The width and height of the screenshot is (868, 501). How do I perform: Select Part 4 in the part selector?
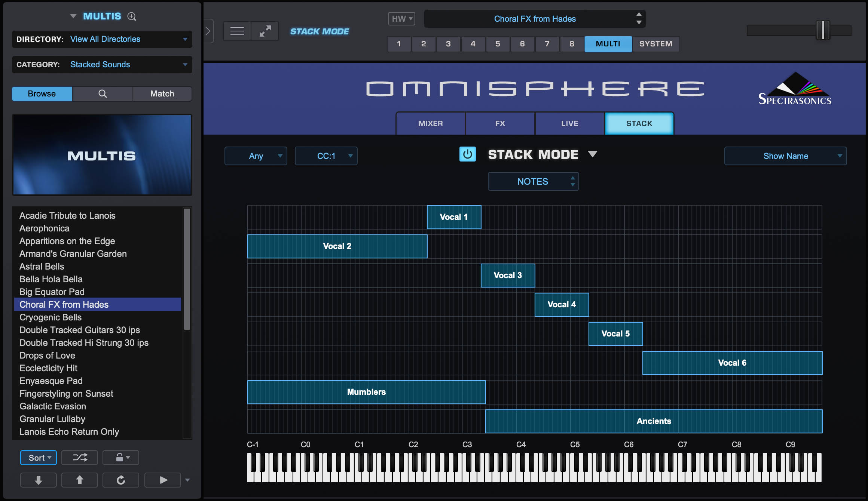(473, 44)
